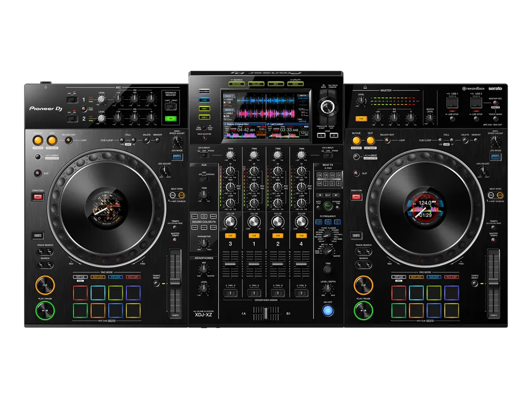Toggle headphone CUE on channel 4
Viewport: 532px width, 399px height.
click(301, 235)
